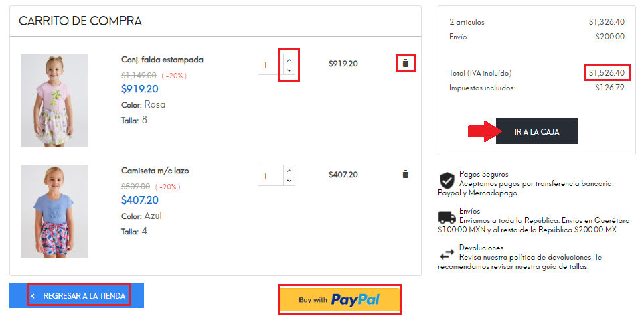The width and height of the screenshot is (644, 318).
Task: Remove Camiseta m/c lazo with trash icon
Action: 405,174
